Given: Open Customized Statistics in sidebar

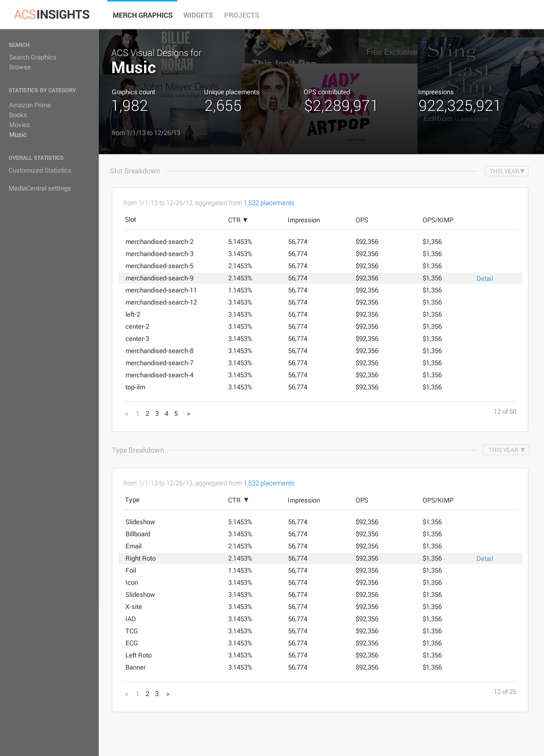Looking at the screenshot, I should point(40,171).
